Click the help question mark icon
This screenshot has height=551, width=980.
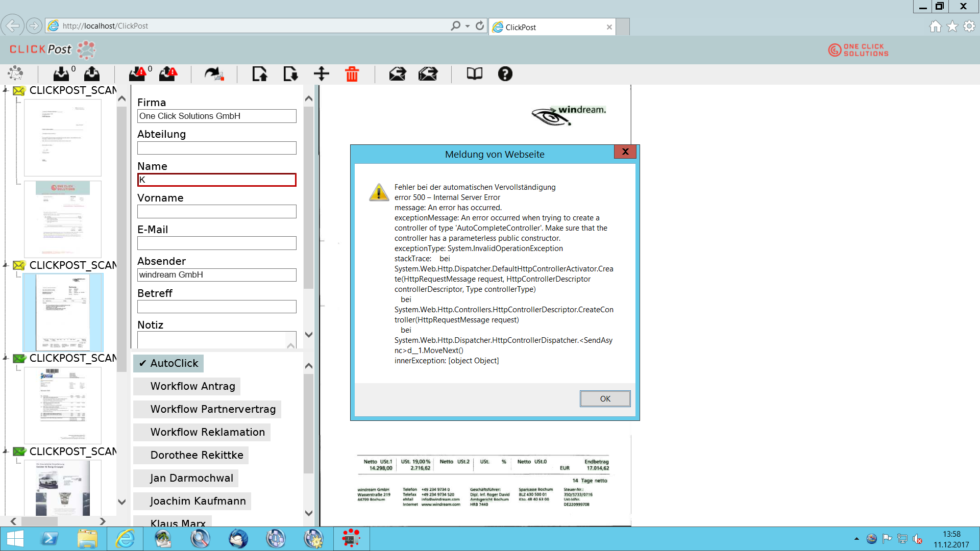coord(505,74)
